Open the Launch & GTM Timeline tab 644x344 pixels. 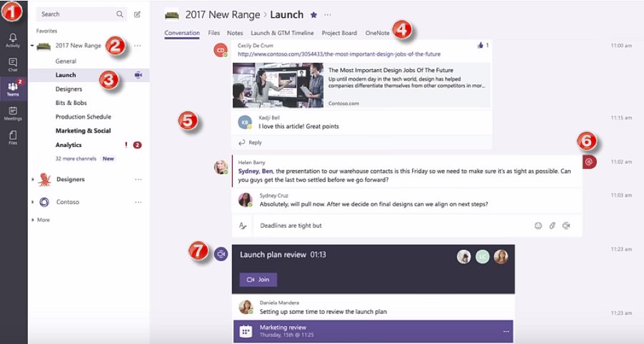click(282, 33)
